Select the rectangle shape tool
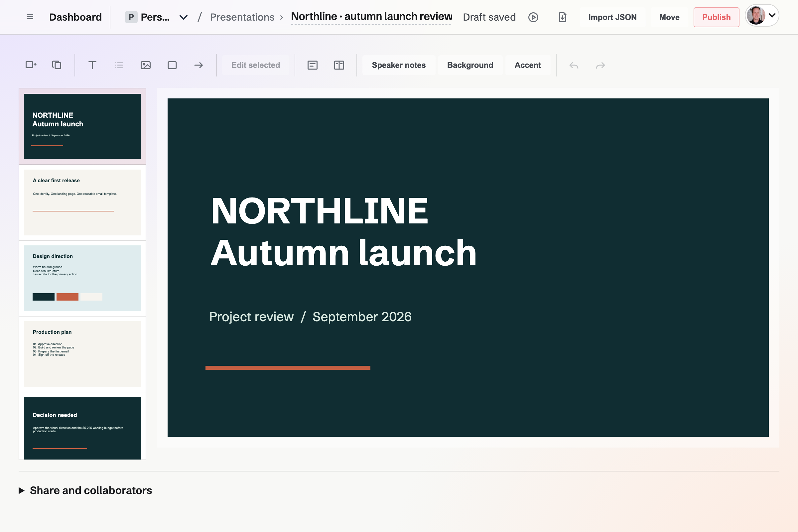 172,65
